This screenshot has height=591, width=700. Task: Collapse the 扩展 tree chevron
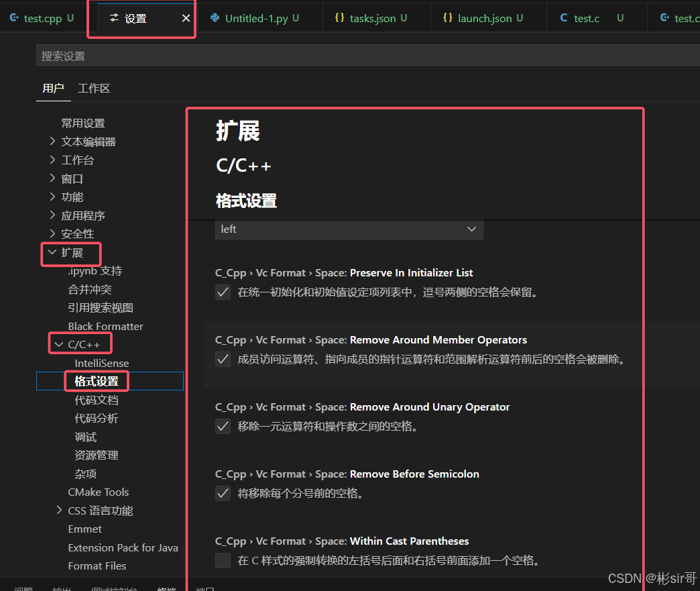(x=52, y=253)
